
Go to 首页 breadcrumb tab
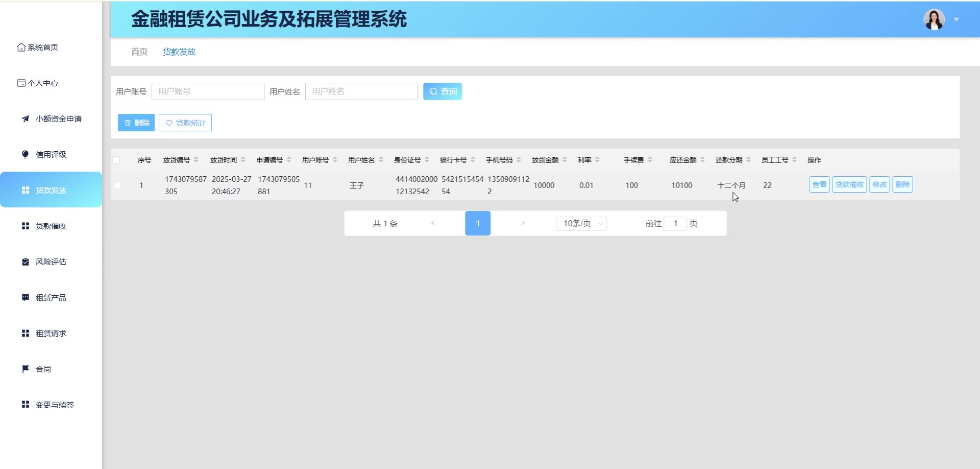click(x=139, y=52)
